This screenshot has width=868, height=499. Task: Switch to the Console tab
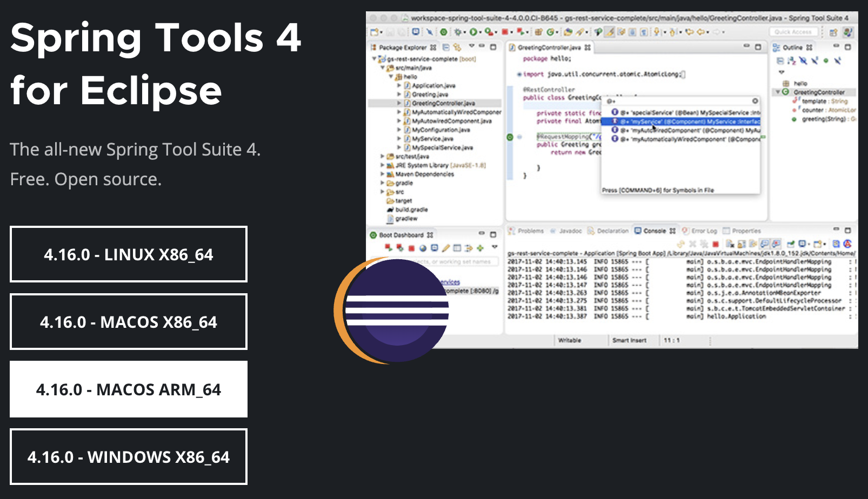click(655, 231)
